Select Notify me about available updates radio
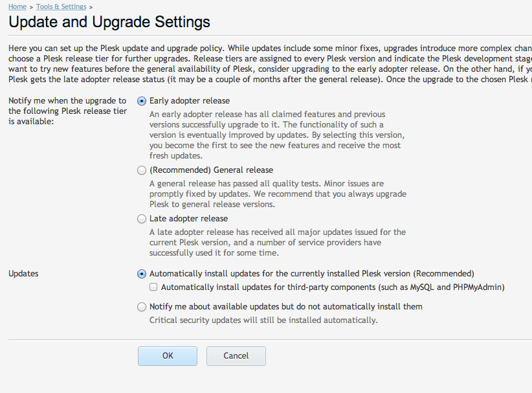532x393 pixels. click(x=142, y=307)
